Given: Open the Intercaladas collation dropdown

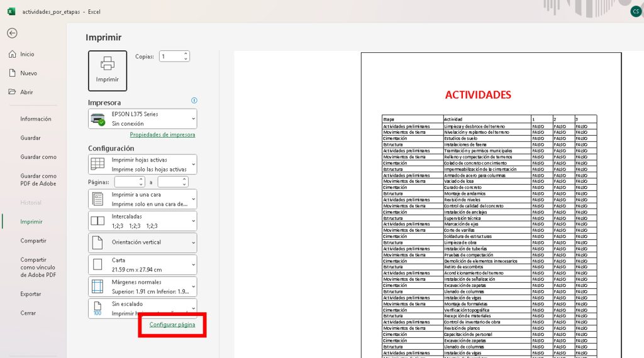Looking at the screenshot, I should click(142, 221).
